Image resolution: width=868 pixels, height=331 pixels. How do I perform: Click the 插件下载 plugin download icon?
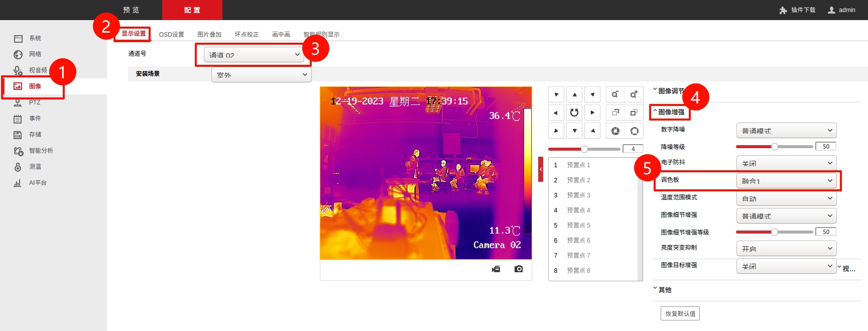click(783, 10)
